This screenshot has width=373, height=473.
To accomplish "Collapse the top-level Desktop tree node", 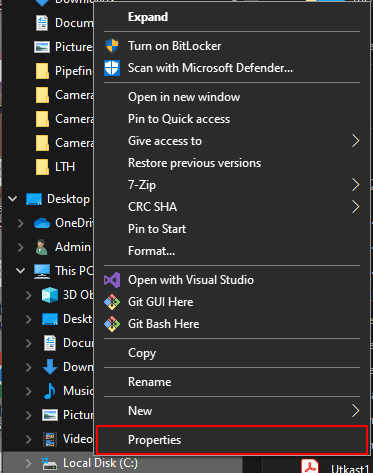I will (x=13, y=199).
